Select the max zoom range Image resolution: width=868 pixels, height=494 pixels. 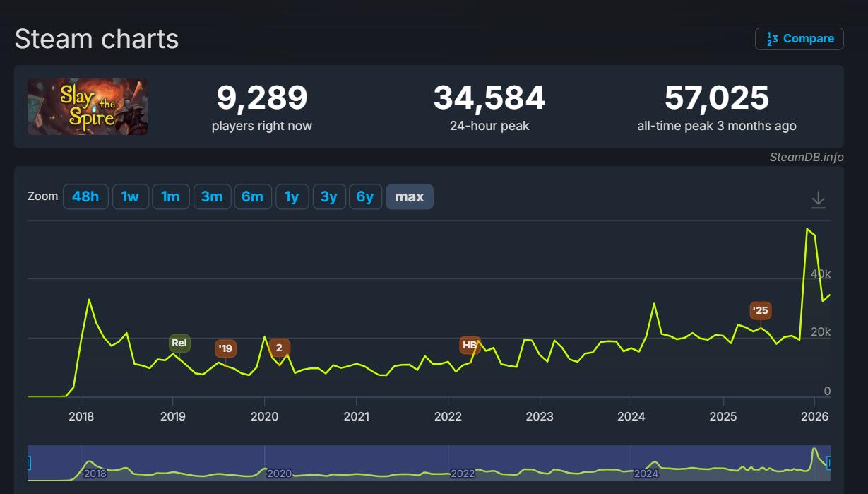pos(409,196)
